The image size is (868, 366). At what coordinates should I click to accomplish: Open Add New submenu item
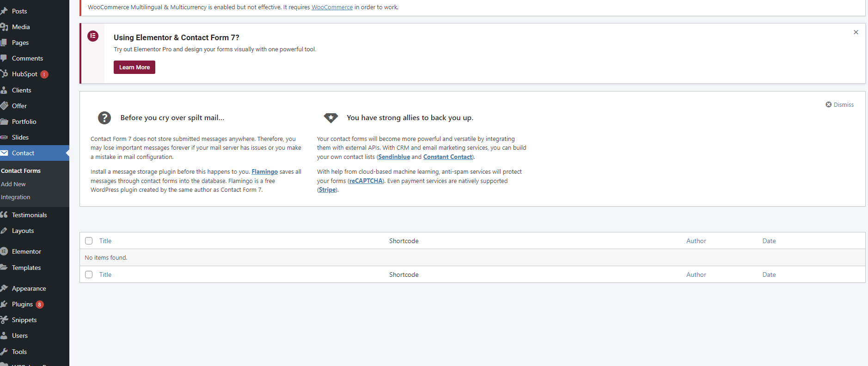tap(13, 184)
